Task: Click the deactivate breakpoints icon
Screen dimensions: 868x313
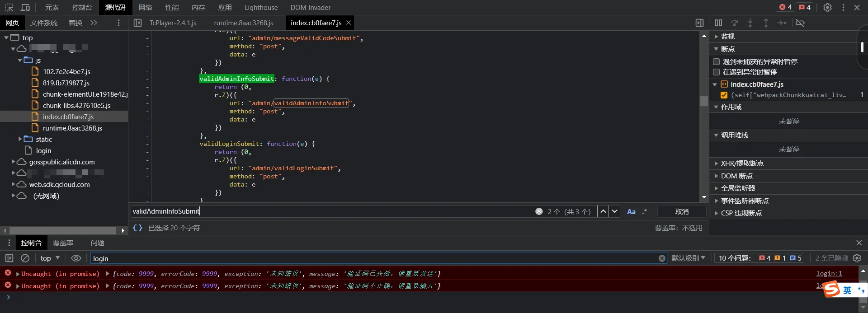Action: [x=800, y=23]
